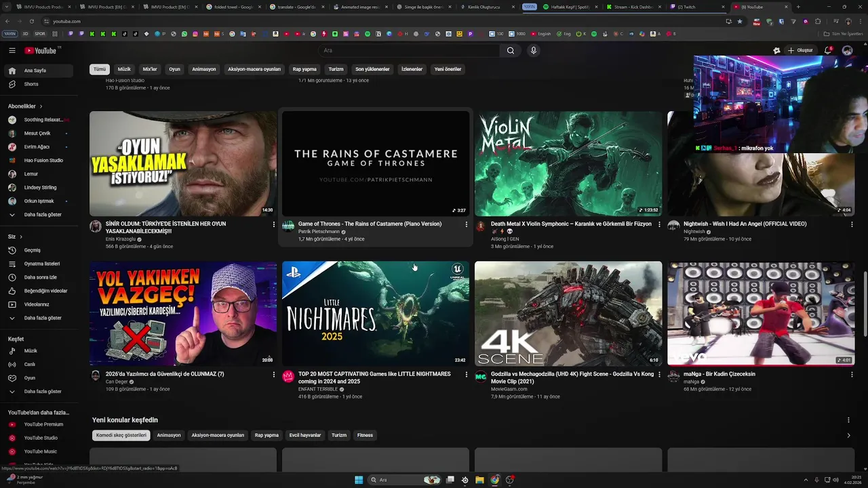This screenshot has height=488, width=868.
Task: Click the Windows Start button
Action: pyautogui.click(x=359, y=480)
